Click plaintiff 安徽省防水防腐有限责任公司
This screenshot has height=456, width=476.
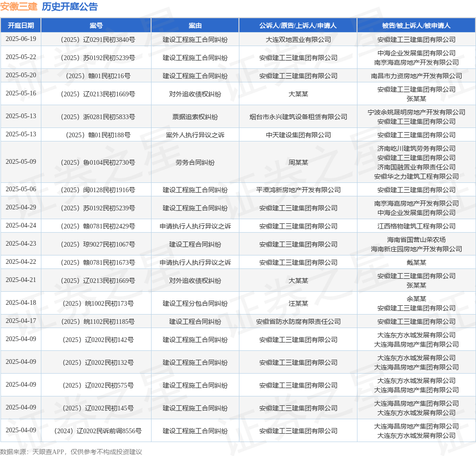pos(298,322)
